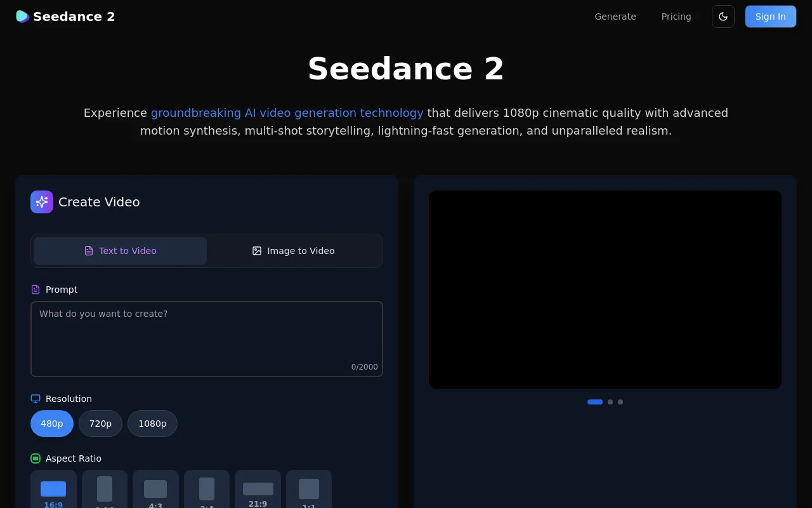Click the document icon on Text to Video

[x=89, y=251]
